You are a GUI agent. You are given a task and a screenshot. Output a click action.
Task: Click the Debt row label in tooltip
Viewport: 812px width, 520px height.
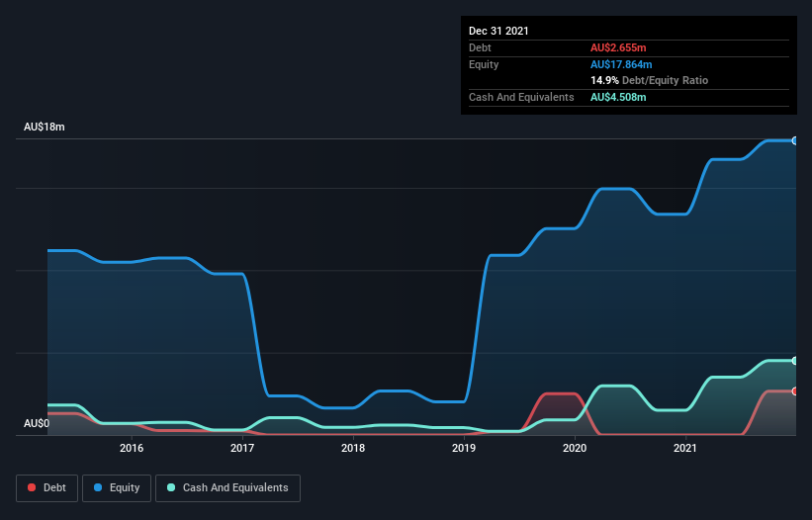pyautogui.click(x=480, y=47)
